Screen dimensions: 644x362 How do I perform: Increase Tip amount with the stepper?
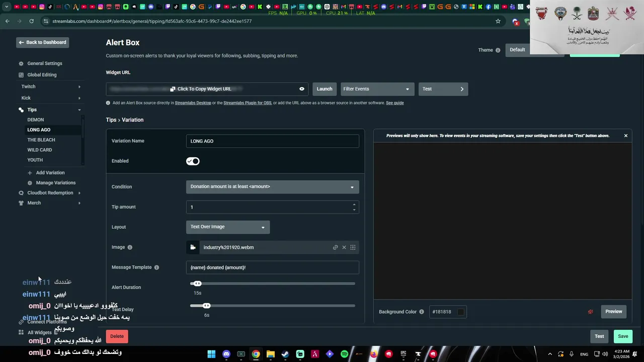(x=354, y=205)
